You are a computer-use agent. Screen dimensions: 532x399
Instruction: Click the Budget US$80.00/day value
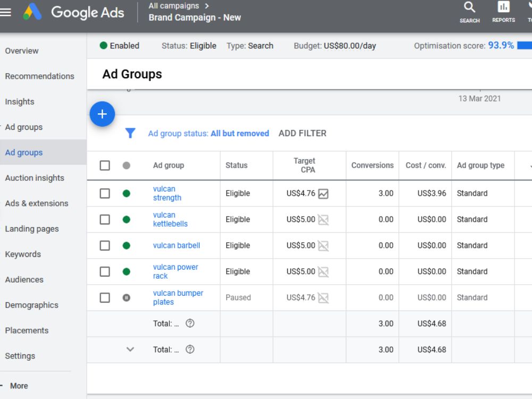click(350, 46)
